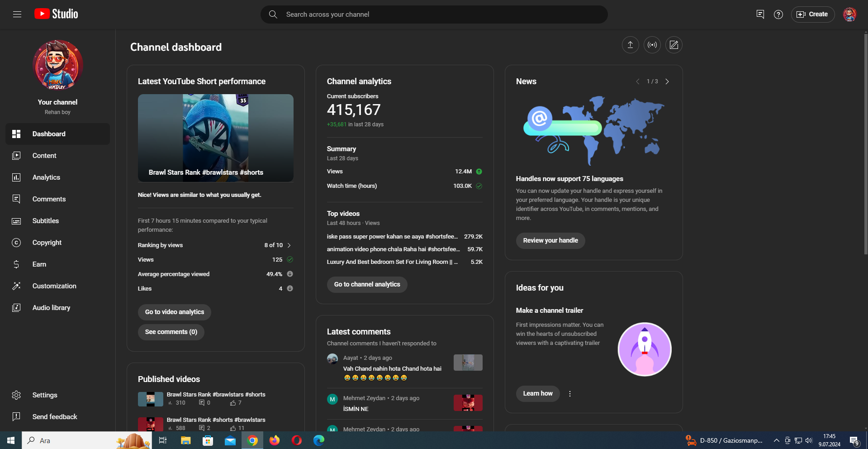Click the latest Short thumbnail preview

tap(216, 138)
